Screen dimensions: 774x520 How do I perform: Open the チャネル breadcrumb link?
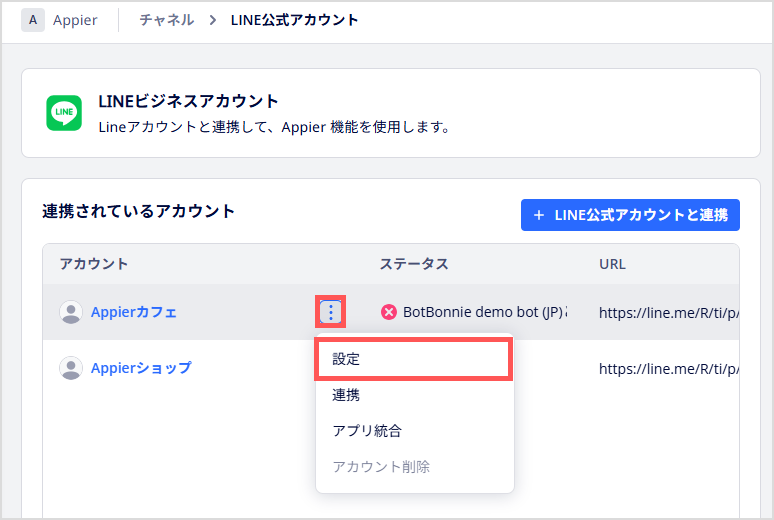pos(166,20)
